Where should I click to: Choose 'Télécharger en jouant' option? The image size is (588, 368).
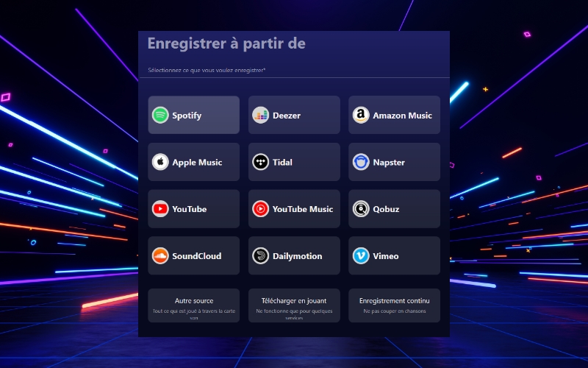click(x=294, y=305)
